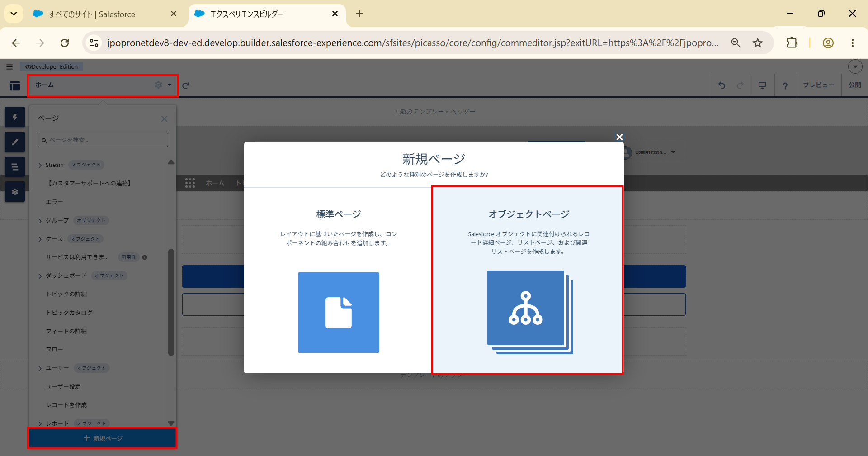868x456 pixels.
Task: Open the Components lightning panel
Action: [x=15, y=117]
